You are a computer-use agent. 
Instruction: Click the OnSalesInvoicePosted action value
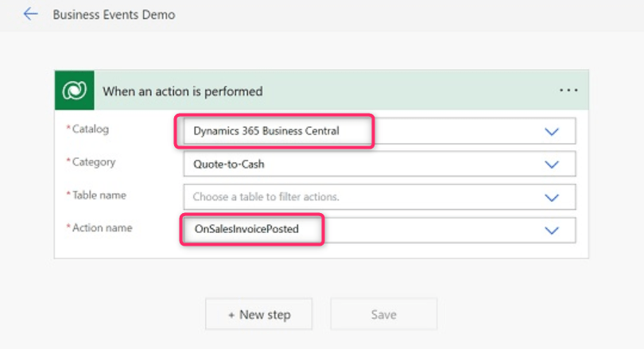(246, 229)
